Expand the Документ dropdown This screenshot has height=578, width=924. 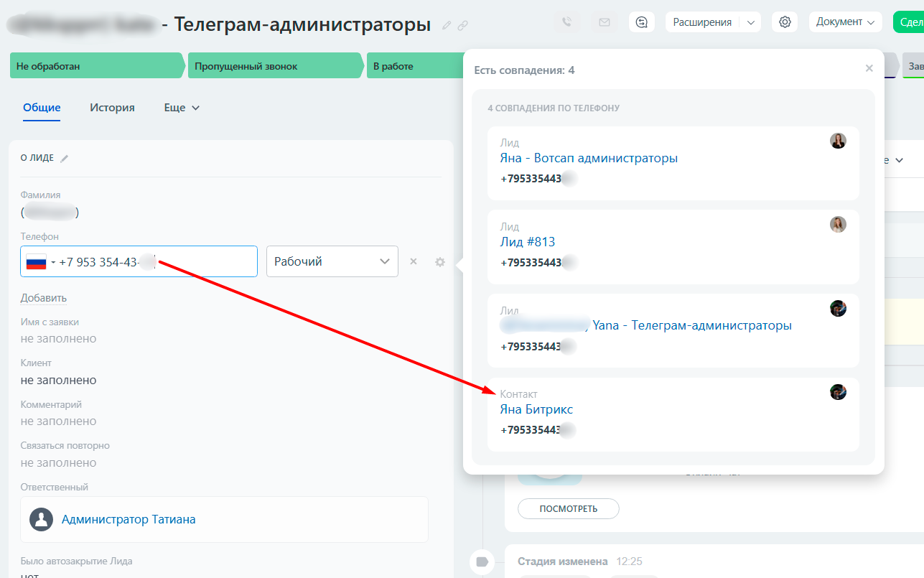(x=845, y=22)
